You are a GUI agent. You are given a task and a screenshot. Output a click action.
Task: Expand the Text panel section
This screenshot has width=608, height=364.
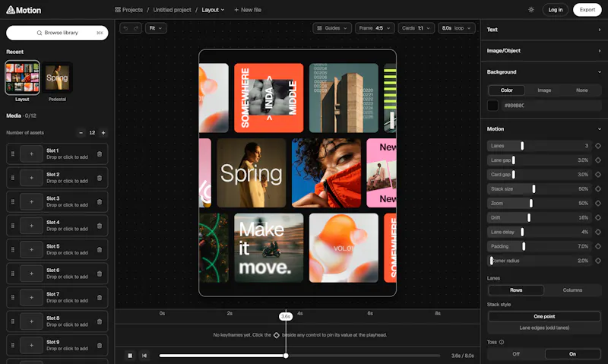(x=544, y=30)
